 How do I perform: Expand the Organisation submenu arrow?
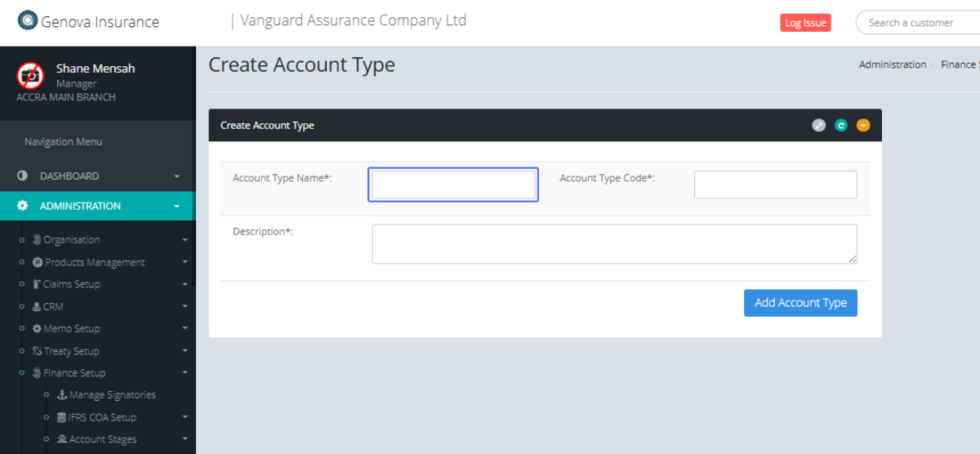coord(185,240)
